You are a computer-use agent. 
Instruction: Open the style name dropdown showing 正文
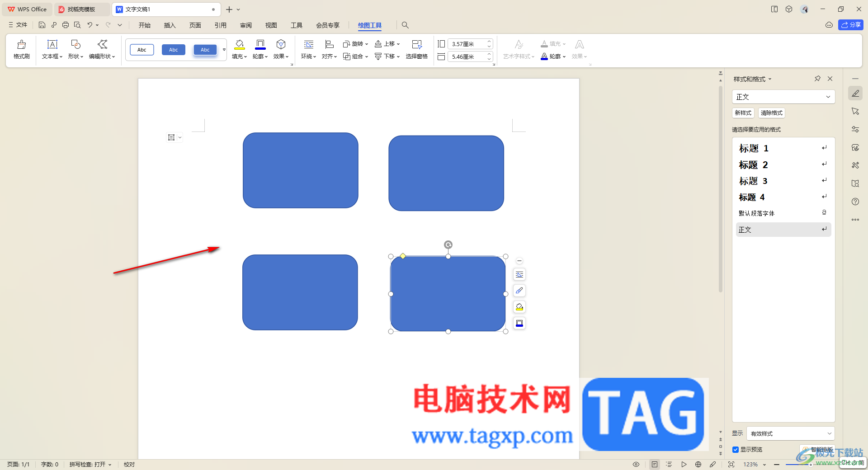(783, 97)
